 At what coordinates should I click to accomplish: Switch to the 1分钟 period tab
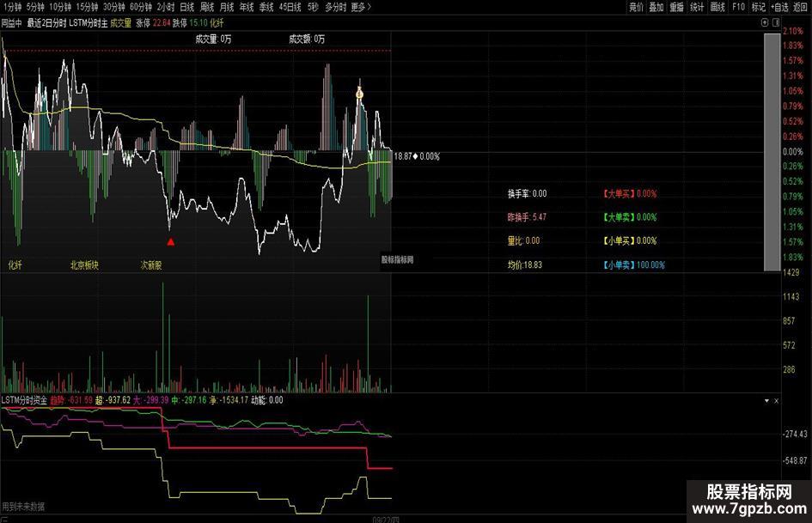click(x=11, y=7)
